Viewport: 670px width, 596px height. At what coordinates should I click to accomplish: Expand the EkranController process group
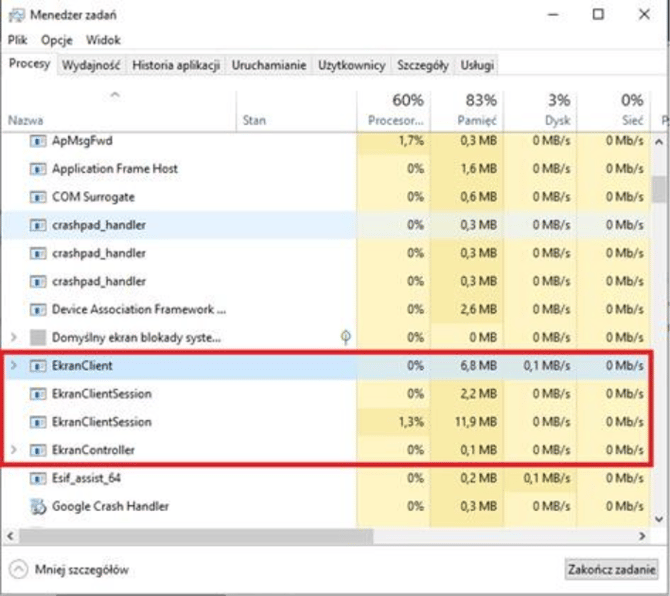pyautogui.click(x=13, y=450)
